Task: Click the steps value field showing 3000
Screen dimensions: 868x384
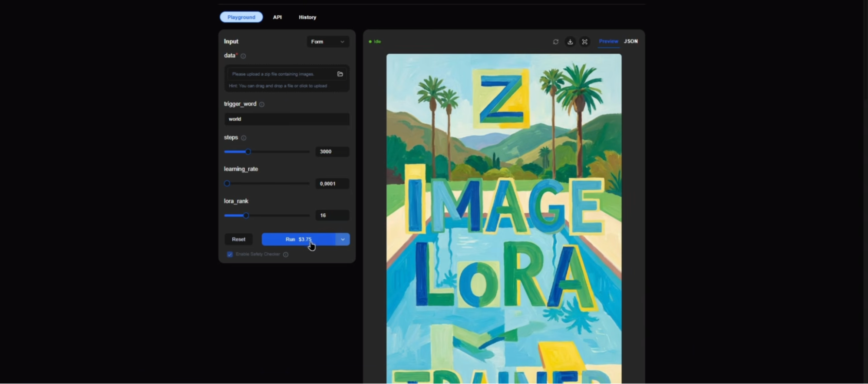Action: coord(332,152)
